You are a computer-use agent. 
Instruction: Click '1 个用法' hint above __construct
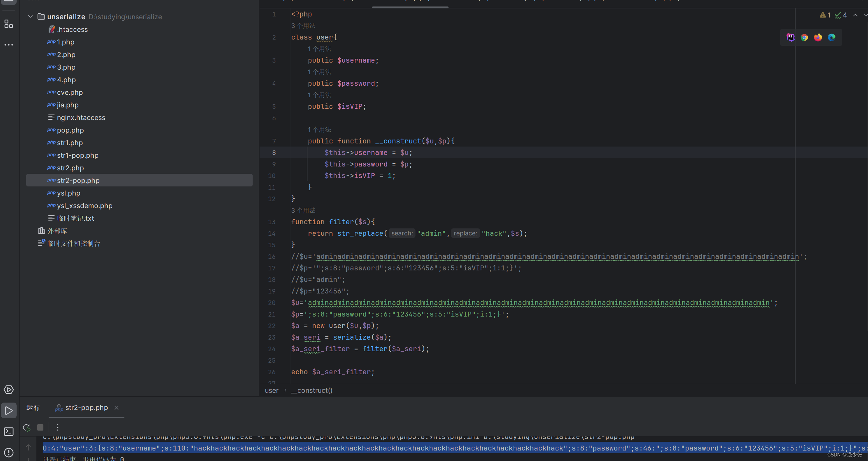tap(319, 130)
